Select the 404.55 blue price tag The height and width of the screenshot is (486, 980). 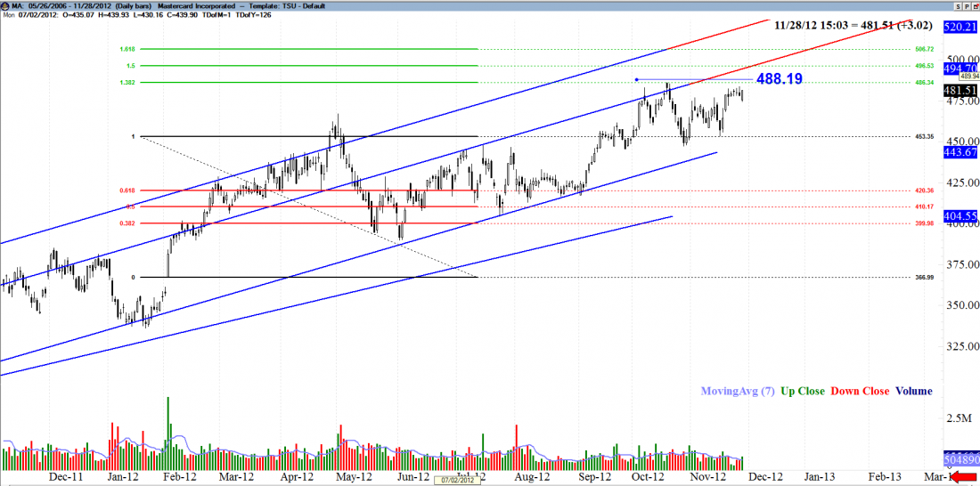click(961, 216)
